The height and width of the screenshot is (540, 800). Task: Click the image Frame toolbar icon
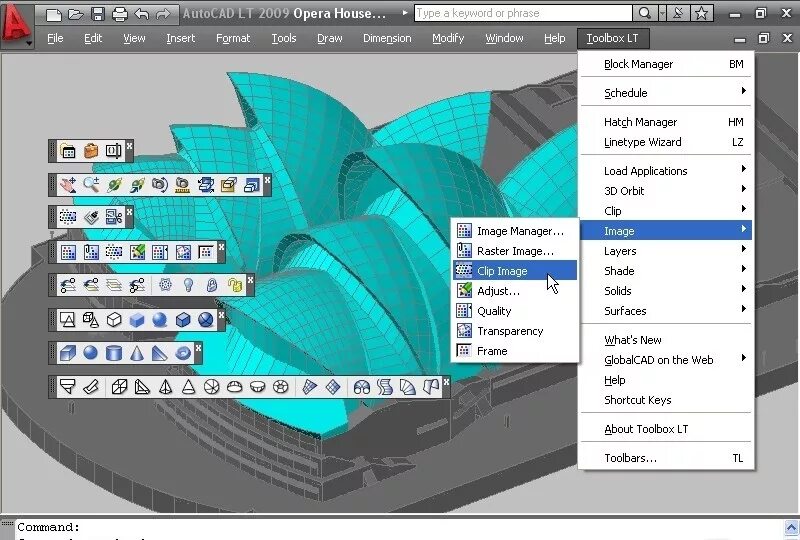click(x=206, y=252)
